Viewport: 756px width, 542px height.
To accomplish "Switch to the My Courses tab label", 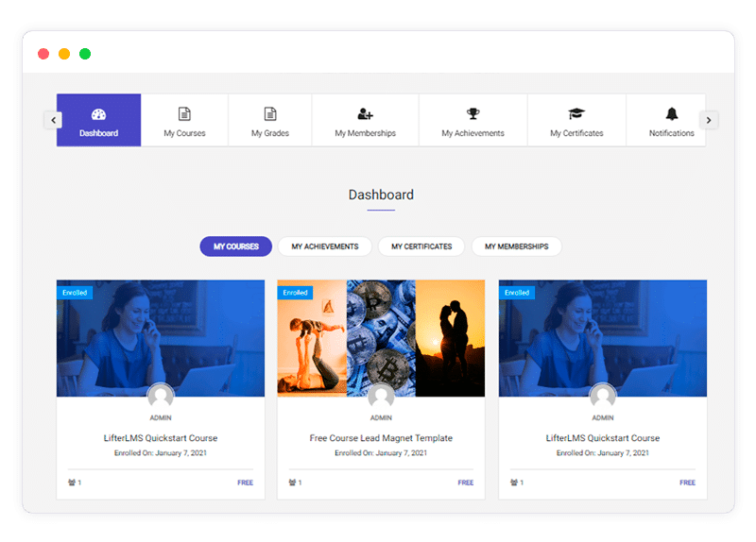I will point(184,133).
